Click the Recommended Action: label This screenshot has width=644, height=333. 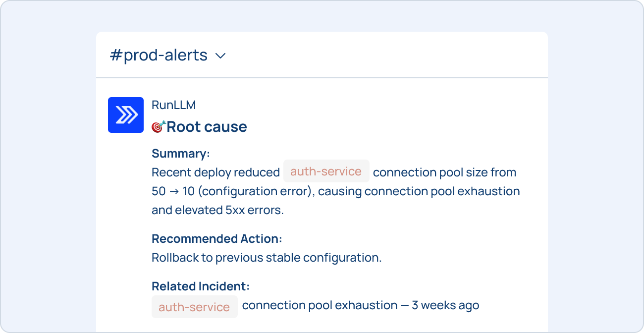[x=217, y=239]
